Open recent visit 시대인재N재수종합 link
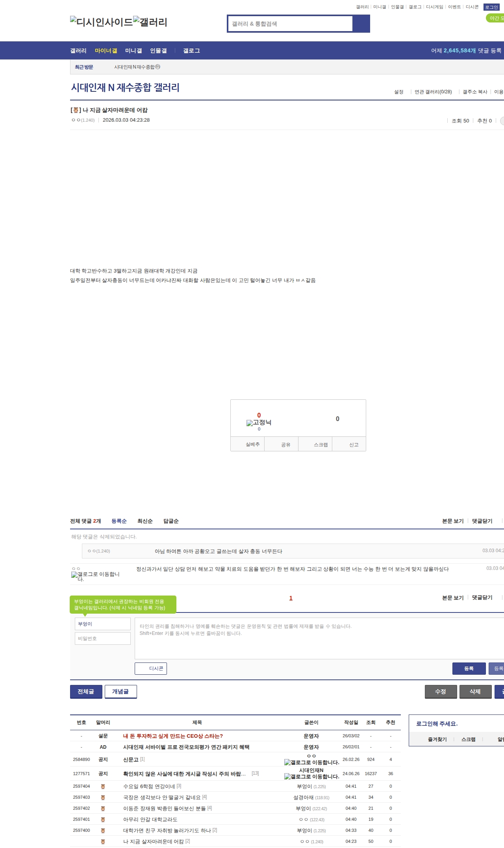504x848 pixels. coord(137,67)
